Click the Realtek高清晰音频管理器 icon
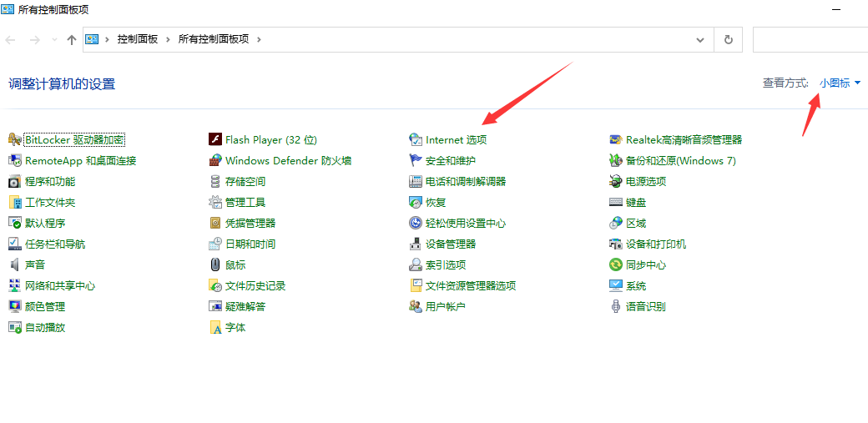 (x=616, y=139)
